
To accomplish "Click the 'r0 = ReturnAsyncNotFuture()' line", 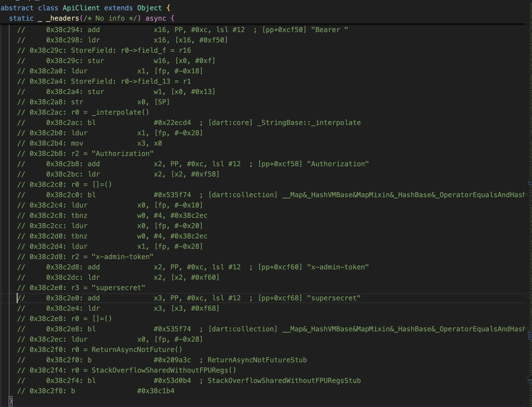I will (100, 350).
